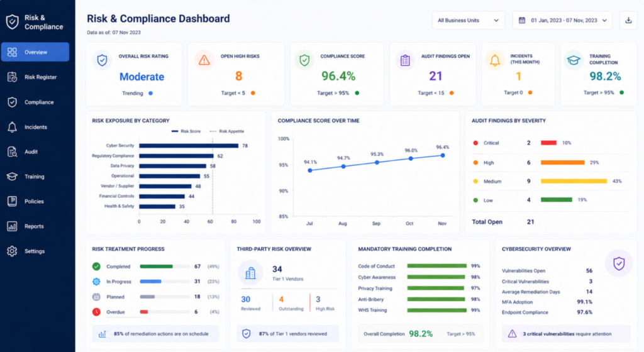Screen dimensions: 644x352
Task: Click the Endpoint Compliance 97.6% value
Action: point(584,312)
